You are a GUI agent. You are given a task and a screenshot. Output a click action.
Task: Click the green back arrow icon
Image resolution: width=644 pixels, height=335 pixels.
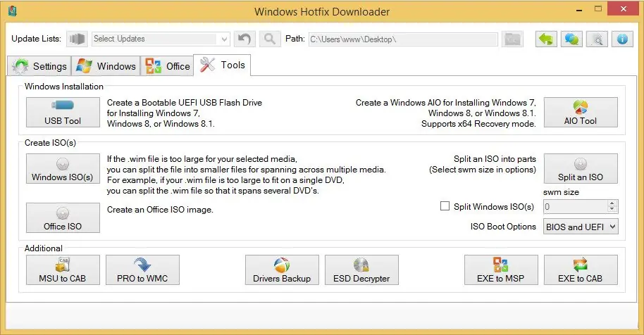pyautogui.click(x=546, y=39)
